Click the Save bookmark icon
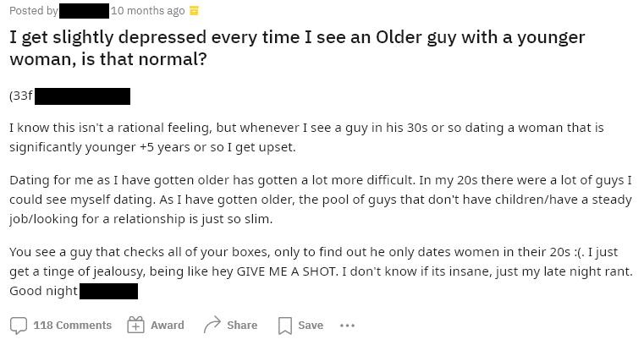 click(x=285, y=325)
